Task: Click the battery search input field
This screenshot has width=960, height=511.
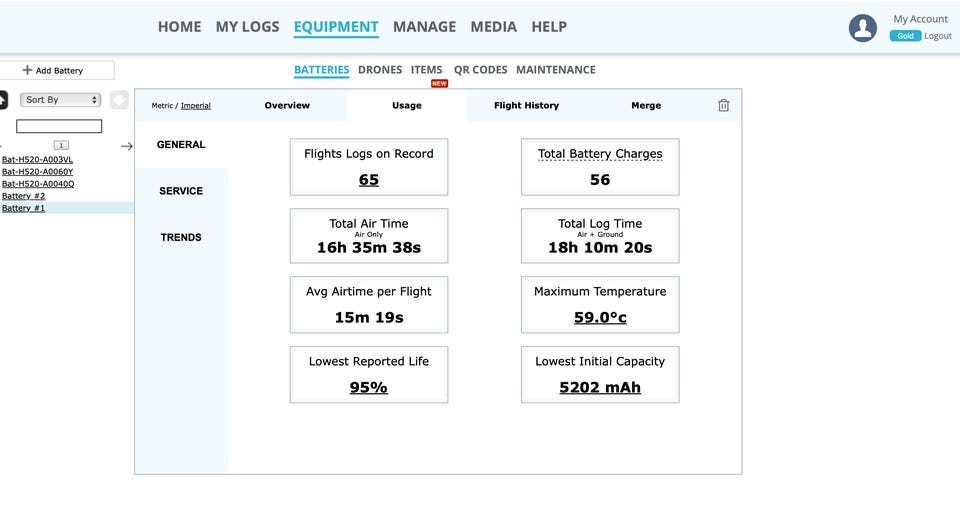Action: (x=59, y=126)
